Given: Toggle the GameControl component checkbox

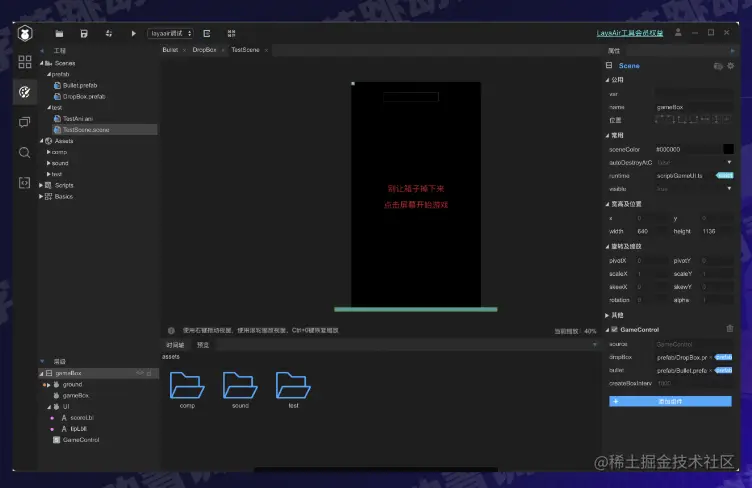Looking at the screenshot, I should pyautogui.click(x=614, y=329).
